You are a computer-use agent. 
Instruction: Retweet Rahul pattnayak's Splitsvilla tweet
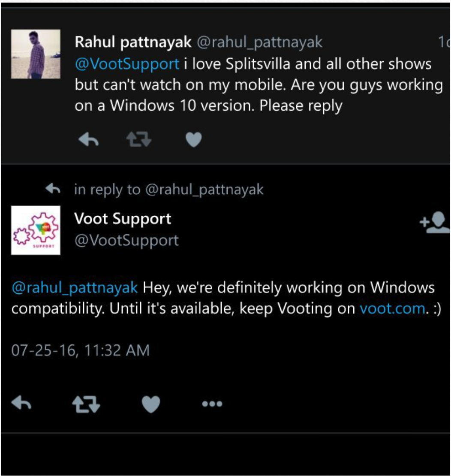click(x=139, y=139)
